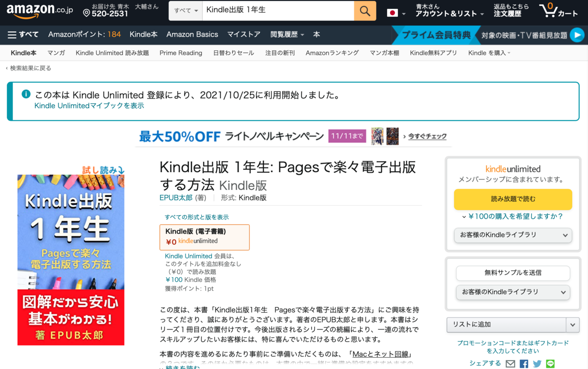The image size is (588, 369).
Task: Click the search input field
Action: pos(278,10)
